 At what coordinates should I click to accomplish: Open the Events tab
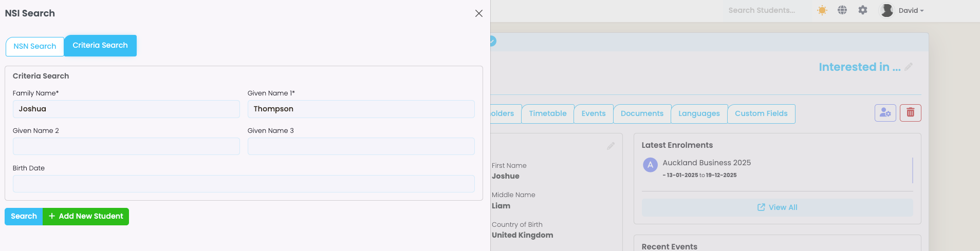pyautogui.click(x=594, y=114)
